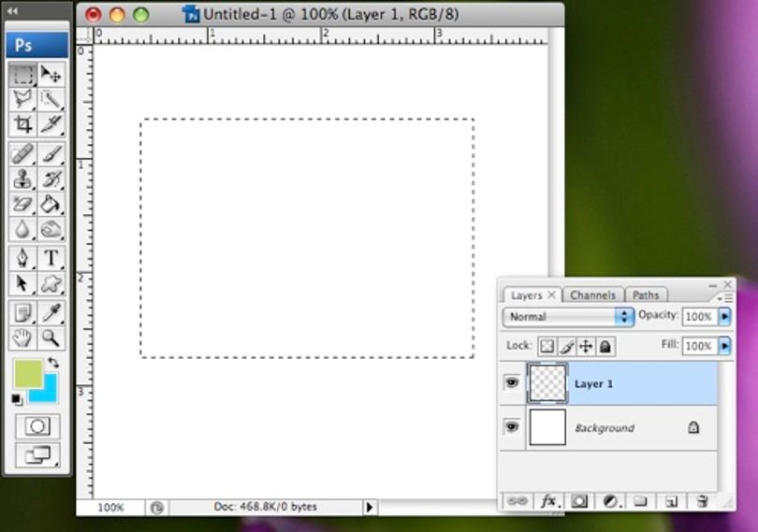Screen dimensions: 758x532
Task: Hide Layer 1 using eye icon
Action: point(512,383)
